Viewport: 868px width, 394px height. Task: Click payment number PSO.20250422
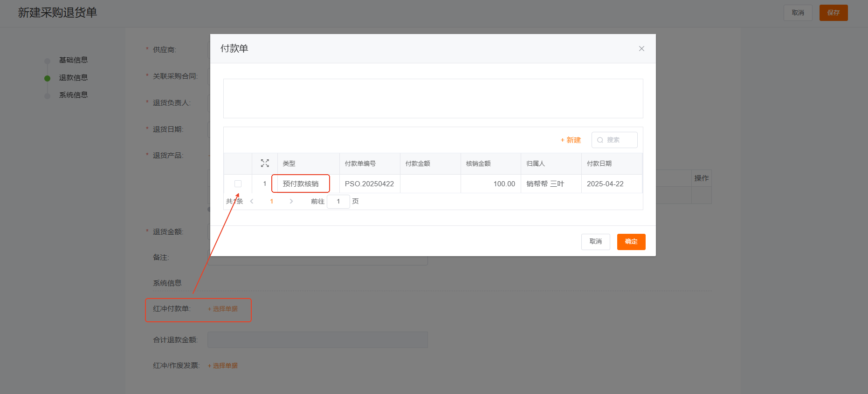[369, 183]
